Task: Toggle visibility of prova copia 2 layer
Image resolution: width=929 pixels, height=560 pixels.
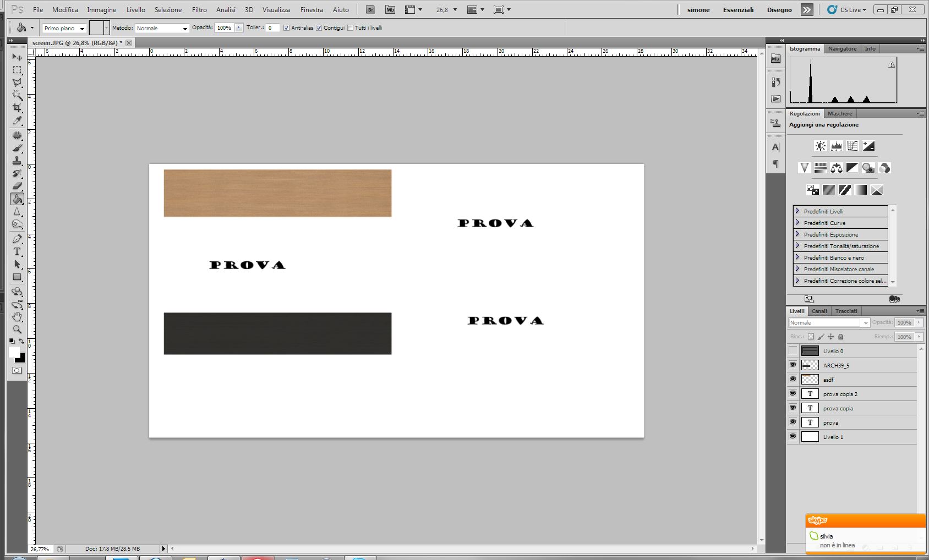Action: [793, 393]
